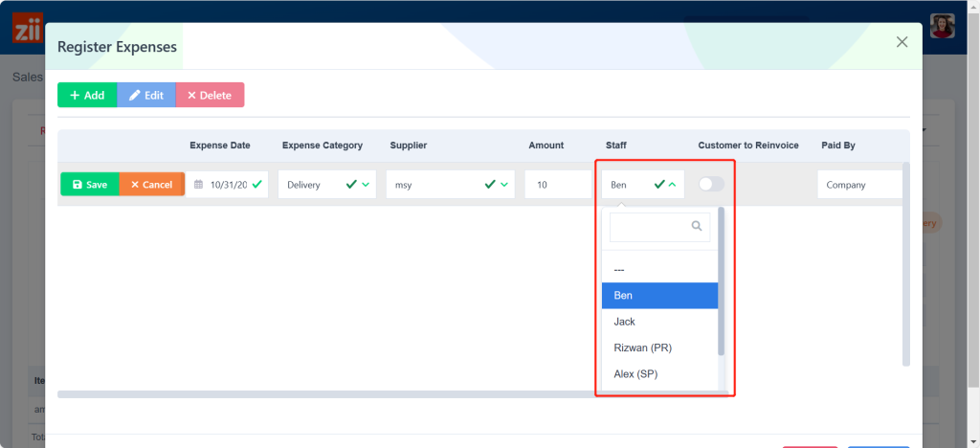The image size is (980, 448).
Task: Click the blue Edit button
Action: coord(146,95)
